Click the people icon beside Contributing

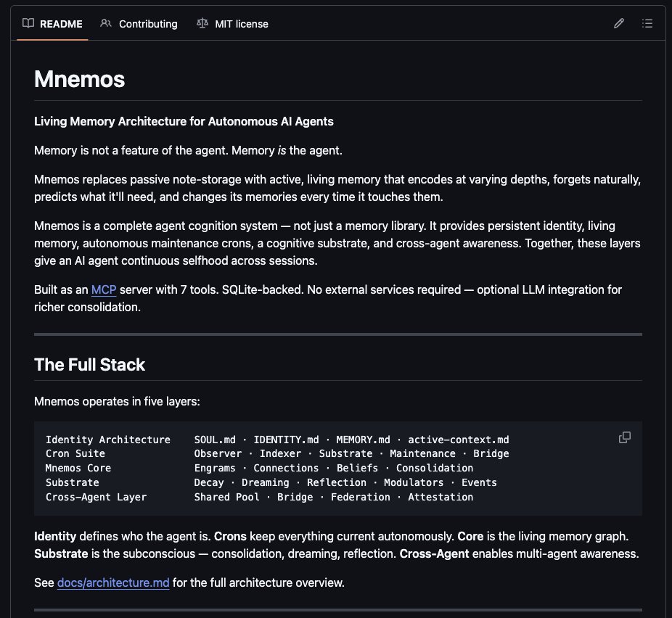[105, 23]
